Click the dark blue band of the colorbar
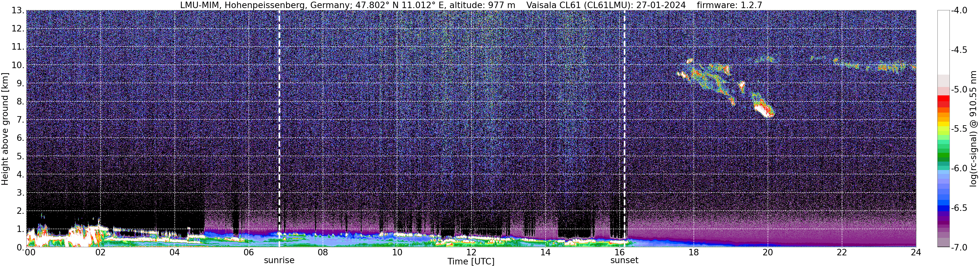 [944, 208]
